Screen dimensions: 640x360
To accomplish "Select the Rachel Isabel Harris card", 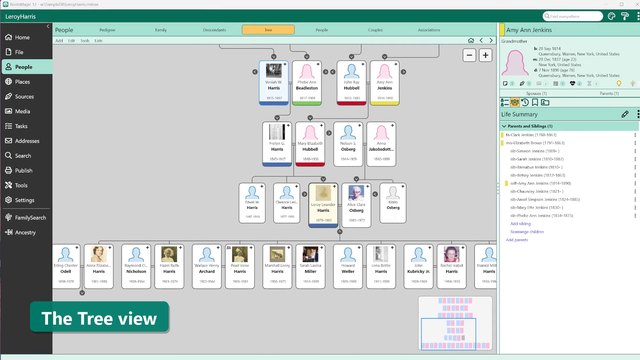I will pos(451,266).
